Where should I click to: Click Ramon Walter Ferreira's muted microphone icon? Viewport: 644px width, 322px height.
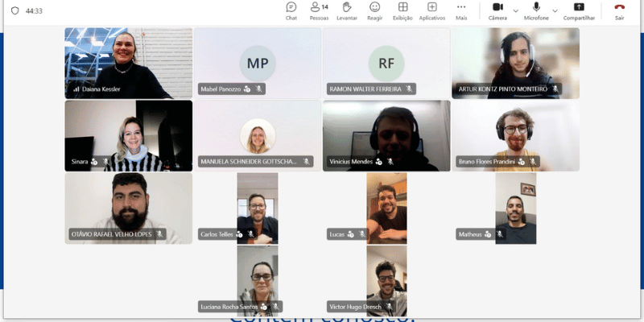pyautogui.click(x=409, y=89)
